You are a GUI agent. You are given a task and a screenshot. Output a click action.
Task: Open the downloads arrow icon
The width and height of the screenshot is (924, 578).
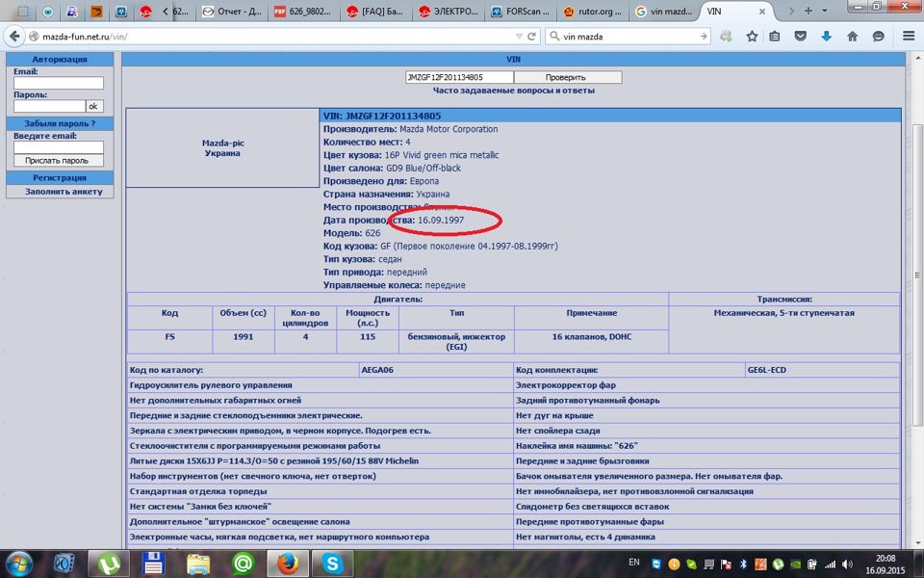(826, 36)
